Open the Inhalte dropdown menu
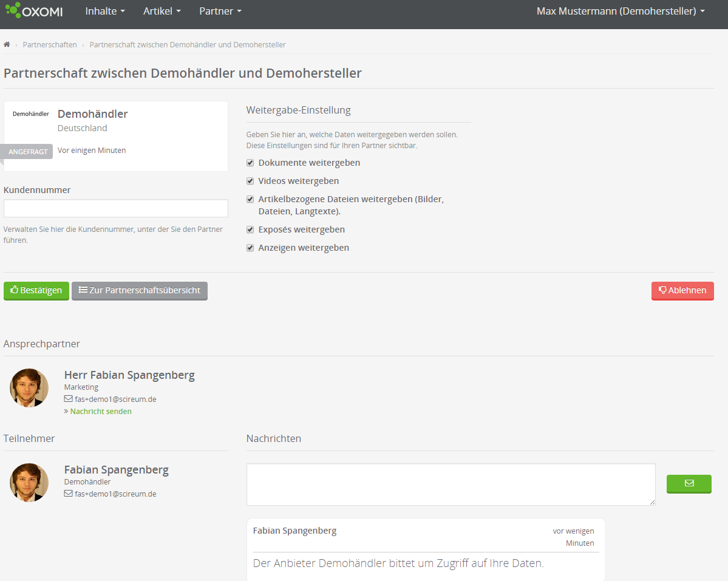Image resolution: width=728 pixels, height=581 pixels. click(x=105, y=12)
